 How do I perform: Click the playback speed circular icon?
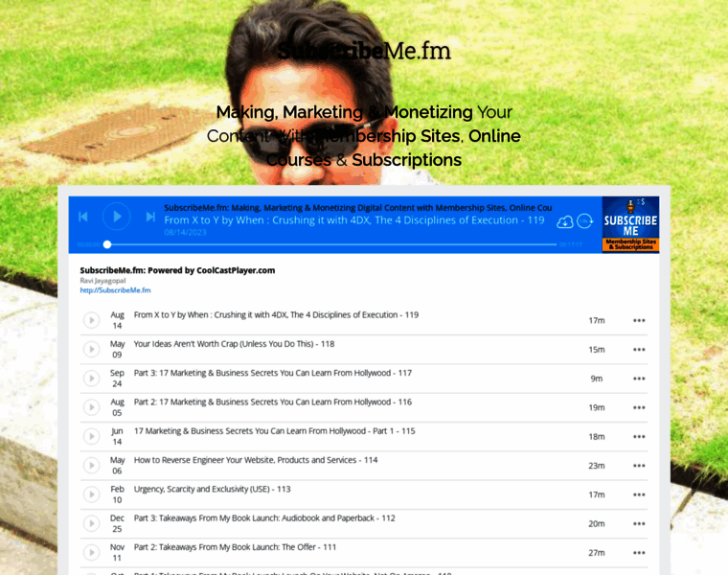coord(585,221)
